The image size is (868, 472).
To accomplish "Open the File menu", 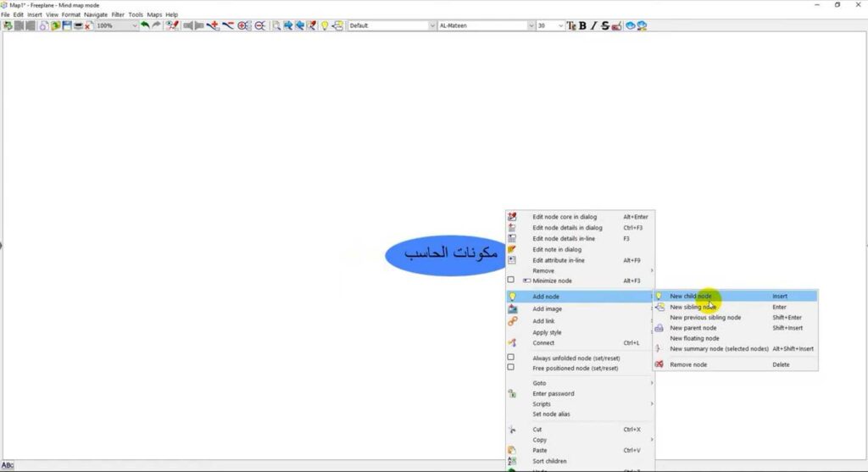I will click(5, 14).
